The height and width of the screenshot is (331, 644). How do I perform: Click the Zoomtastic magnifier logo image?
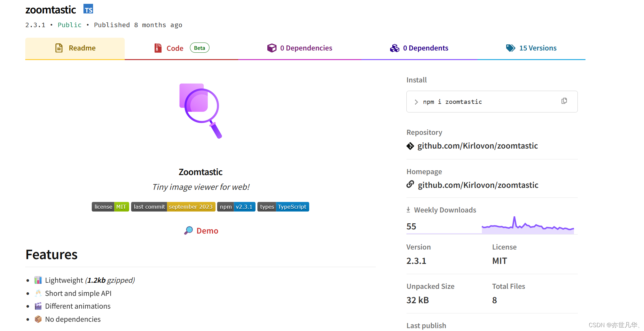click(x=200, y=111)
